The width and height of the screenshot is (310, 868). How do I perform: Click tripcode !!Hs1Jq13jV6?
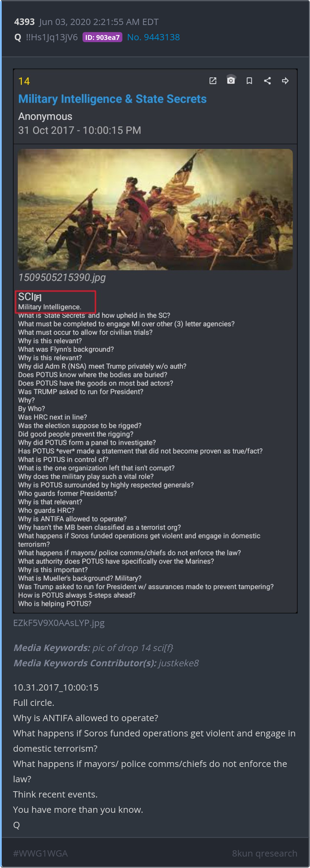coord(52,37)
